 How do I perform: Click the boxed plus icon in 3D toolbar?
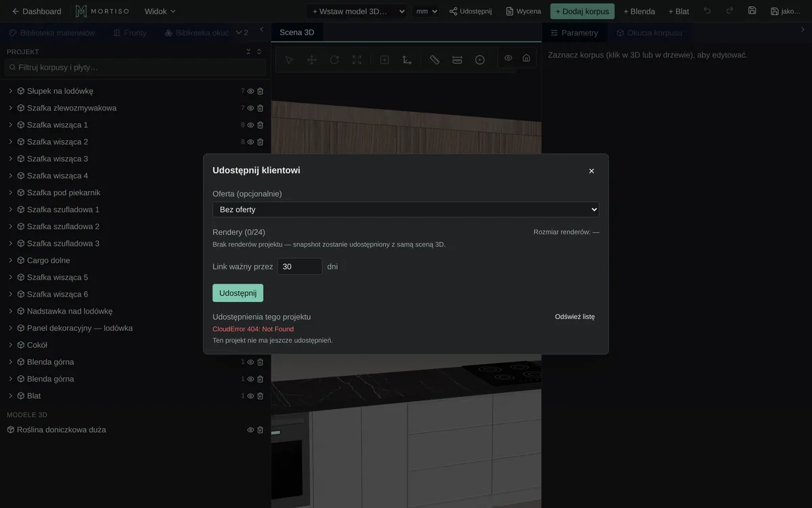384,60
